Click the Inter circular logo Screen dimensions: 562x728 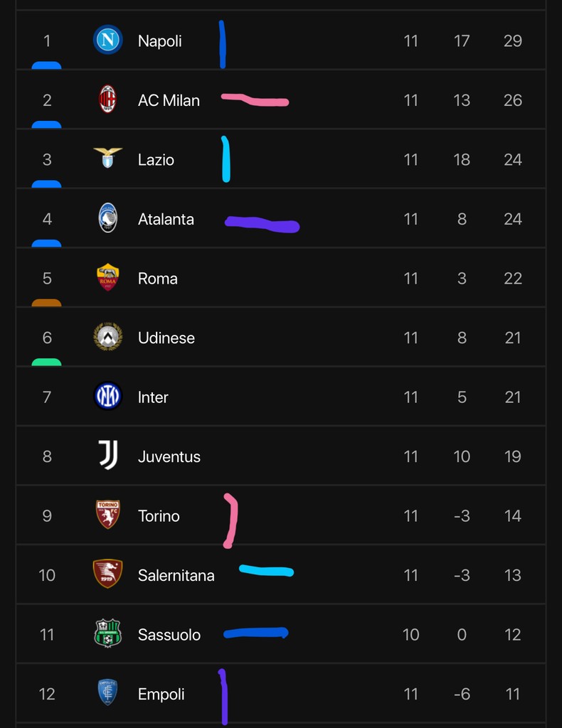click(108, 397)
